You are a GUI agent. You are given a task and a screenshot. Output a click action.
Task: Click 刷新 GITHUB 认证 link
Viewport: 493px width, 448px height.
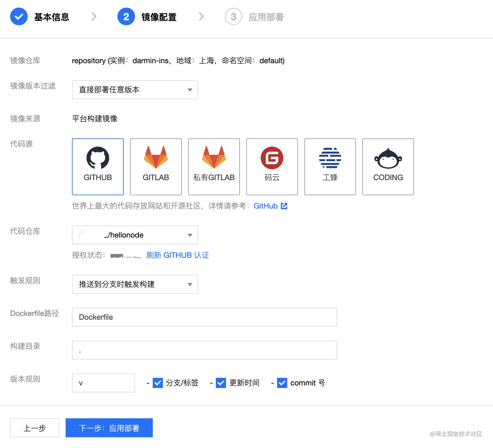coord(178,255)
